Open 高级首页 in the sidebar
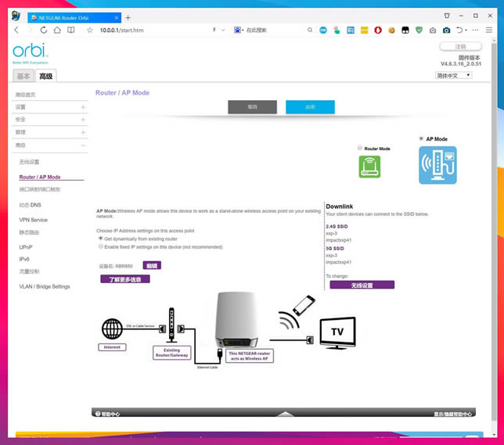Screen dimensions: 504x445 [x=25, y=95]
